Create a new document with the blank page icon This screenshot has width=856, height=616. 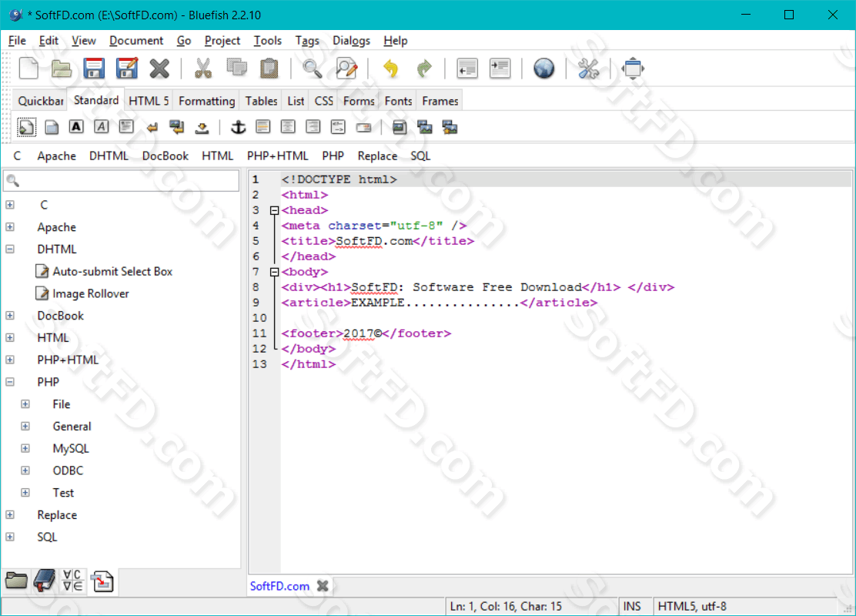click(x=28, y=69)
